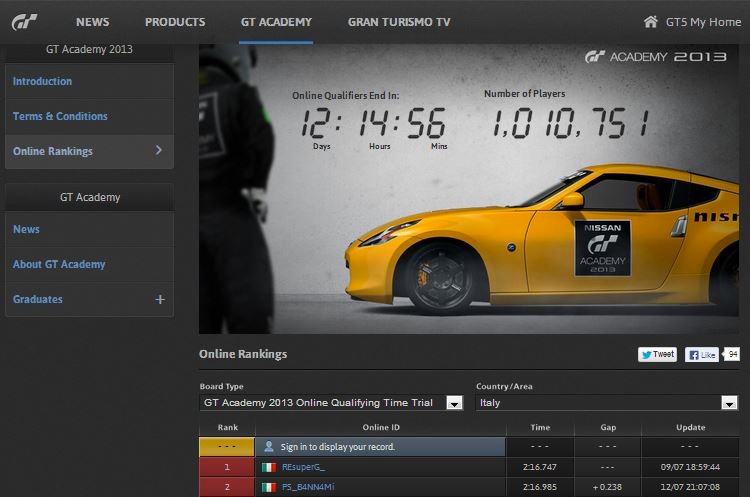Image resolution: width=750 pixels, height=497 pixels.
Task: Open the Board Type dropdown
Action: (454, 403)
